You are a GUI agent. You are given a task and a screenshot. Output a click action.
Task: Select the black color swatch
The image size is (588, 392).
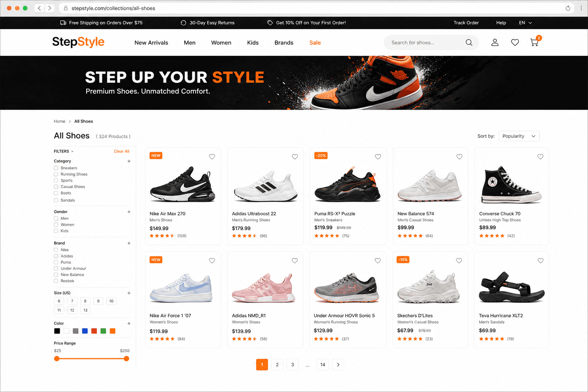pos(57,331)
